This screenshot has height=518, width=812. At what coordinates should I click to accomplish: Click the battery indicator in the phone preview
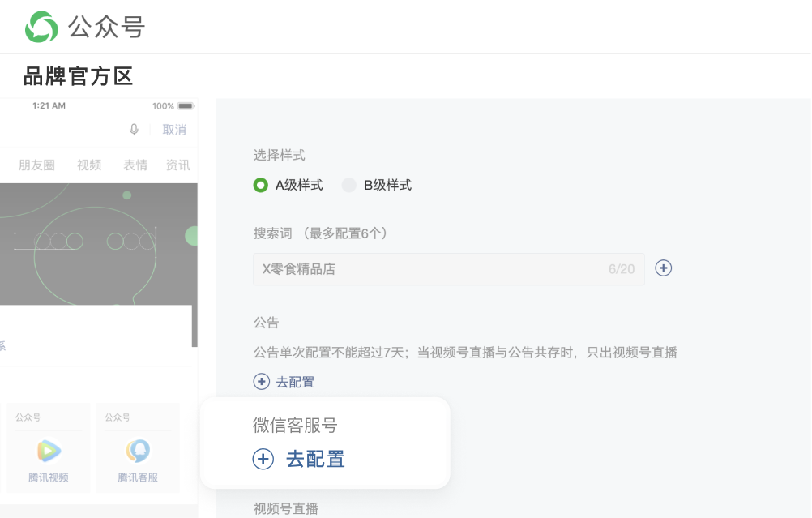click(x=187, y=105)
